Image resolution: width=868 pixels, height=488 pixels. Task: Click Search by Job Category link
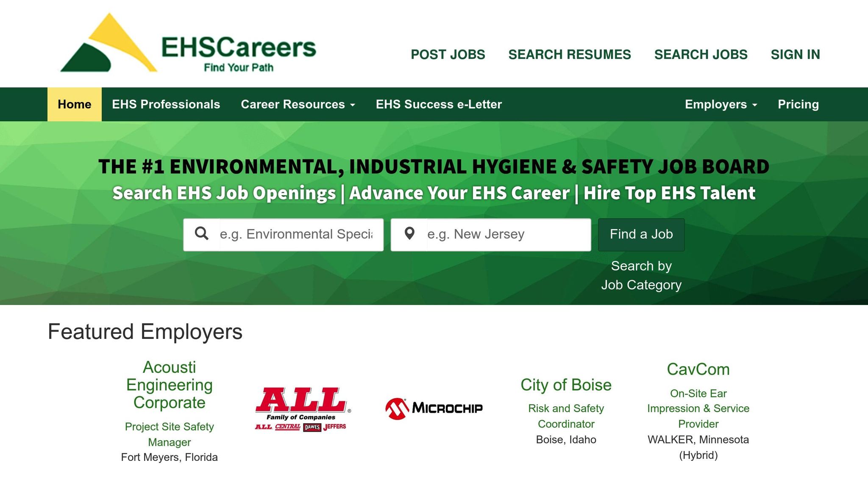tap(641, 275)
